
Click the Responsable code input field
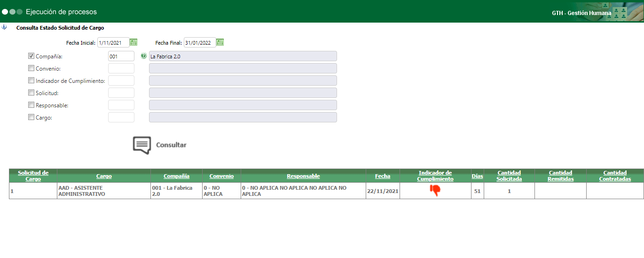point(121,105)
